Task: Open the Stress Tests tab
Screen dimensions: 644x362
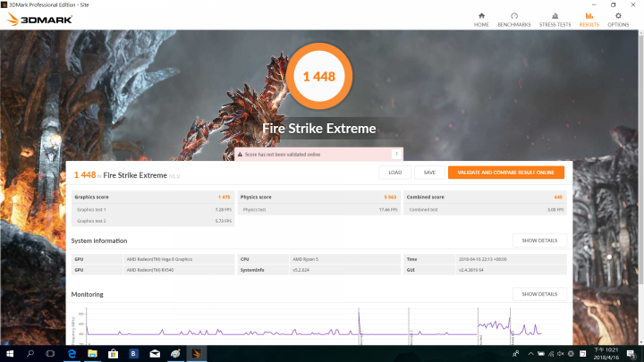Action: click(x=555, y=20)
